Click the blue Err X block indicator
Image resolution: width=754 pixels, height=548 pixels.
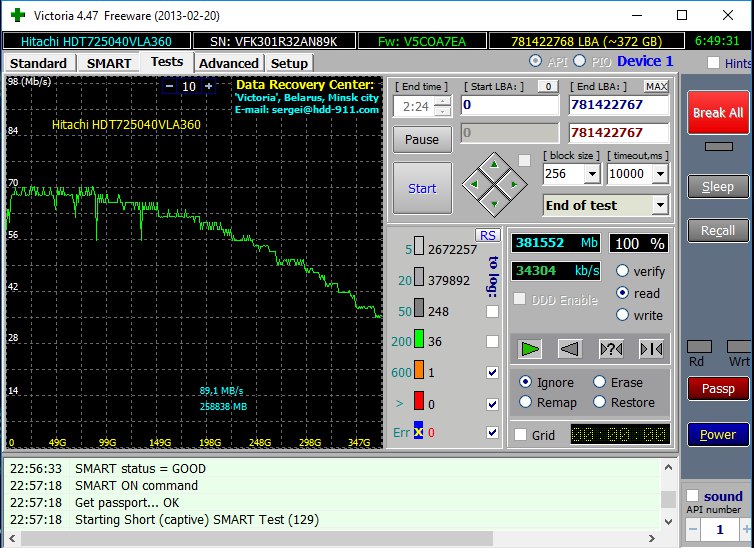click(418, 431)
